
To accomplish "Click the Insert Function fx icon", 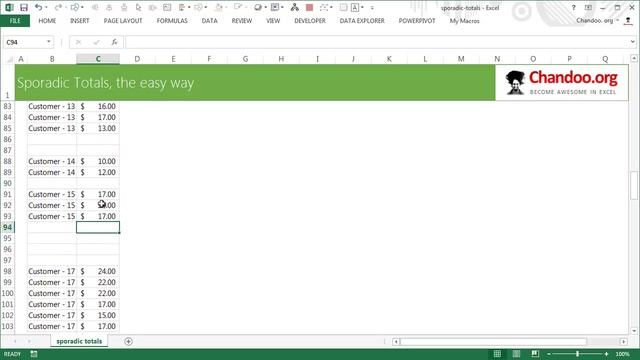I will click(114, 42).
